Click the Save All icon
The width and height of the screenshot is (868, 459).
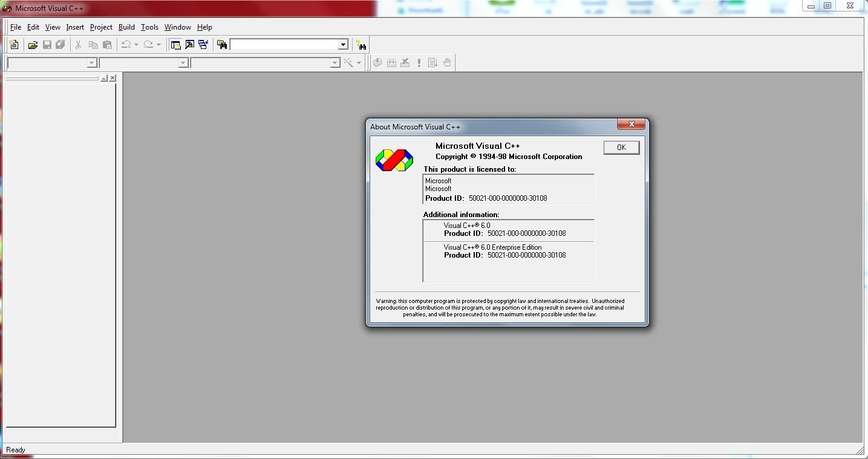point(60,45)
